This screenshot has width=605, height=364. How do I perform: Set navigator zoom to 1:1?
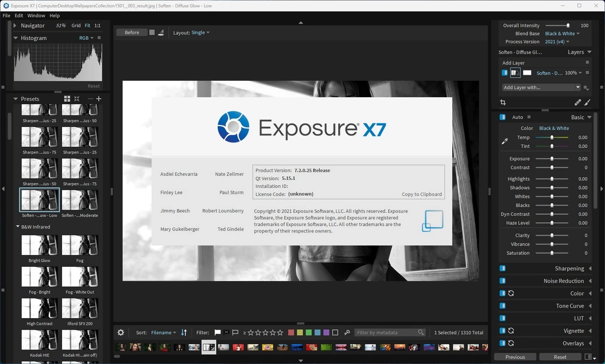[x=97, y=25]
